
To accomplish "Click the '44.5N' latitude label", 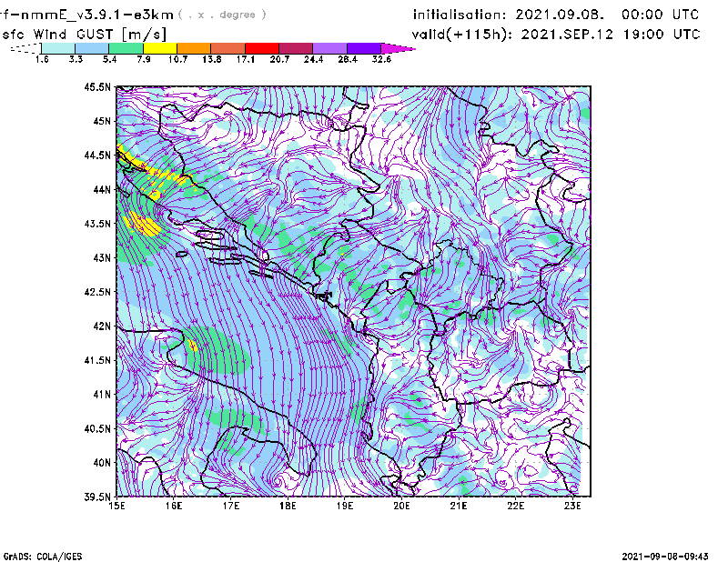I will [97, 155].
